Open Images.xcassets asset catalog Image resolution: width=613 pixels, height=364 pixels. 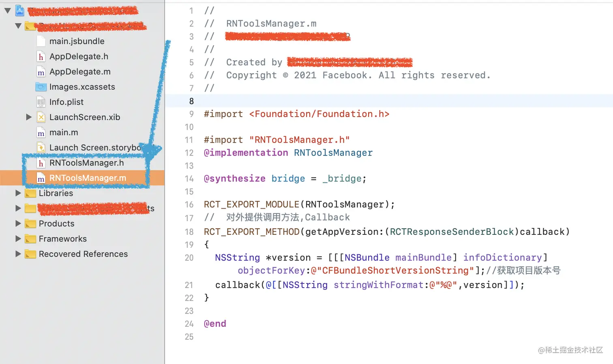[82, 87]
